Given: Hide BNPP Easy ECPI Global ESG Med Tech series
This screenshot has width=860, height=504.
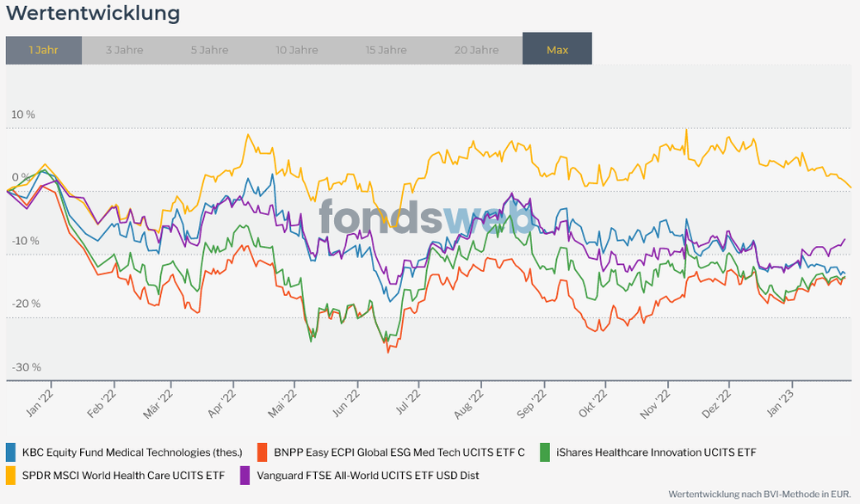Looking at the screenshot, I should tap(399, 452).
